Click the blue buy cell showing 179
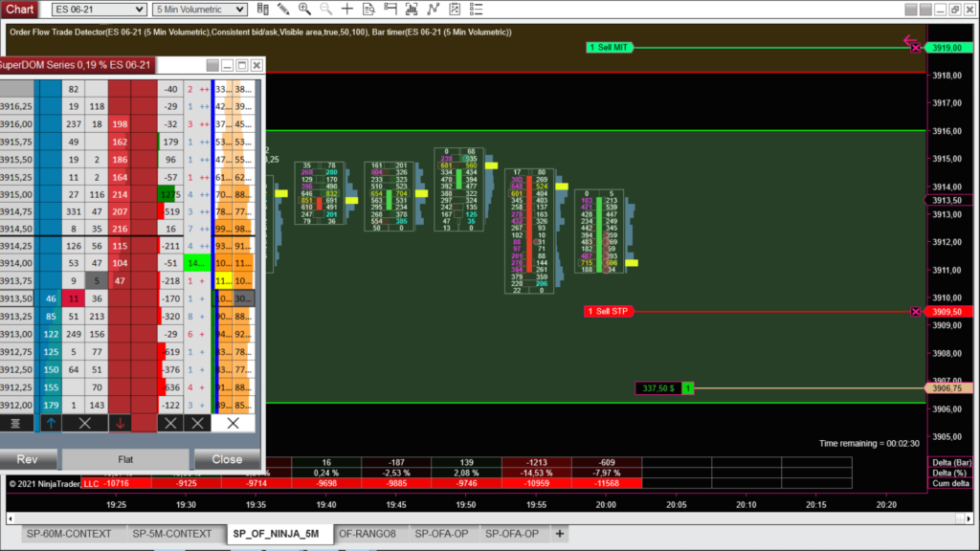980x551 pixels. tap(51, 405)
